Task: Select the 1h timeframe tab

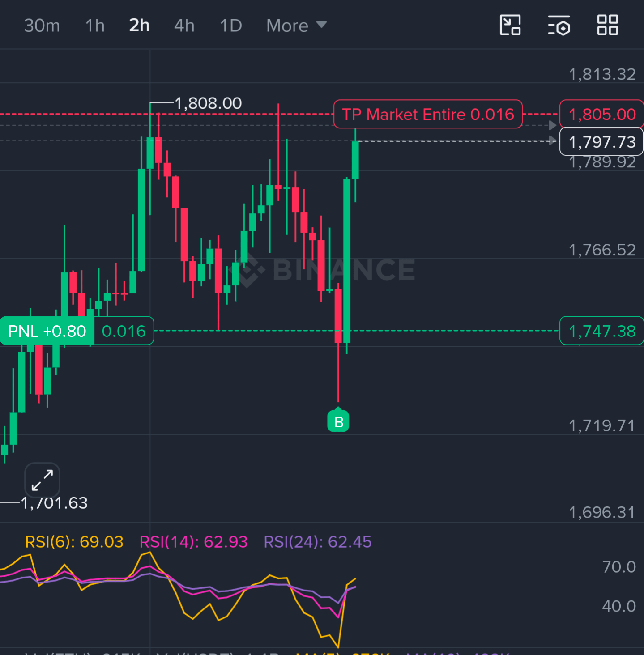Action: 95,26
